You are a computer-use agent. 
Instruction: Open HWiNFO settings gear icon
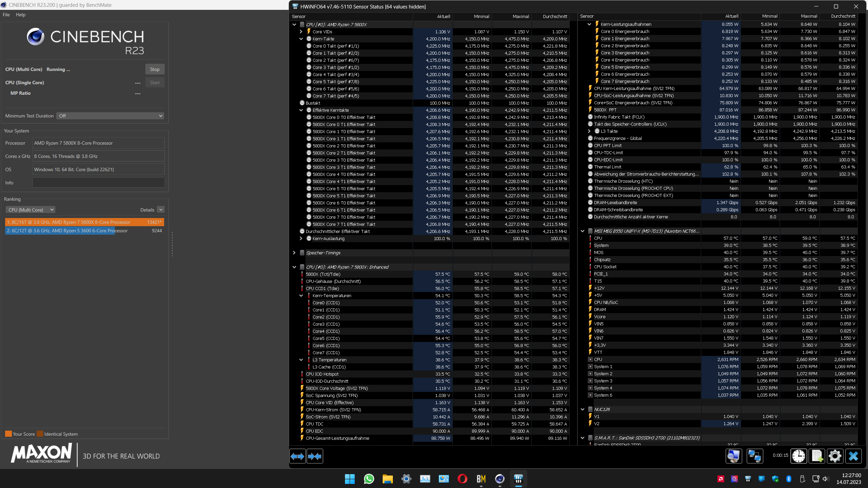pyautogui.click(x=835, y=456)
